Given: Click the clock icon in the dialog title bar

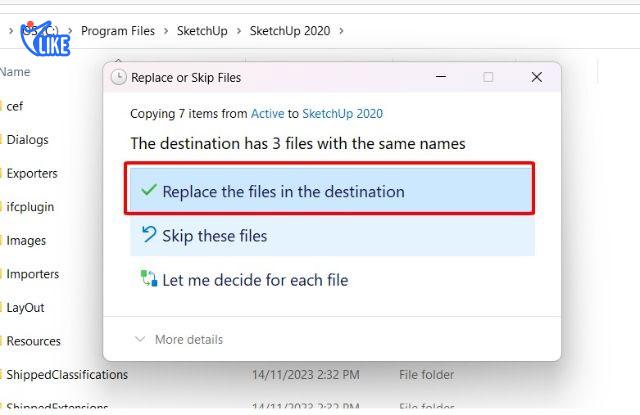Looking at the screenshot, I should coord(119,77).
